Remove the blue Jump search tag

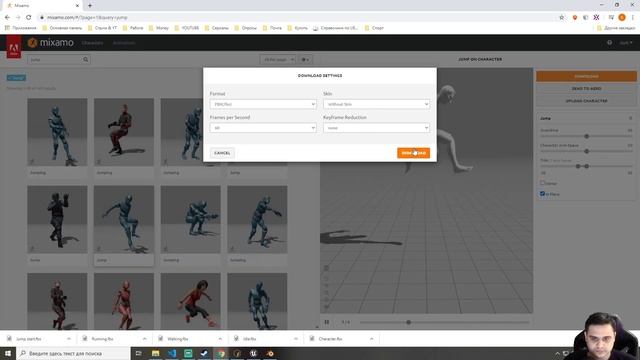point(16,78)
